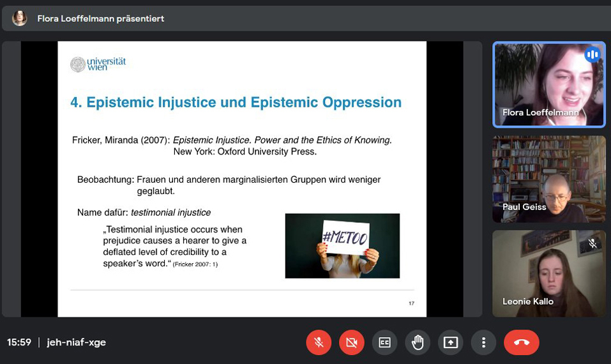Click the audio indicator on Flora Loeffelmann's tile
Image resolution: width=611 pixels, height=364 pixels.
(x=592, y=55)
